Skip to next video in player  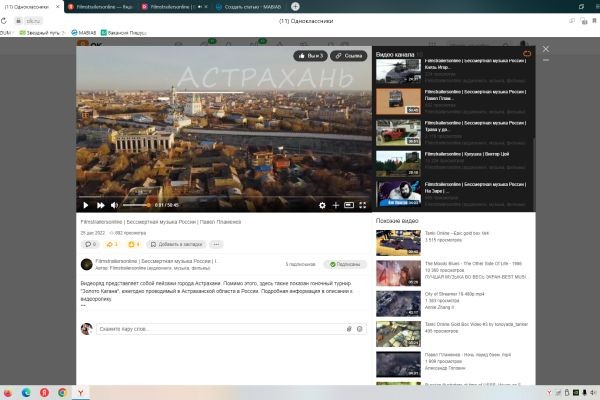(x=100, y=206)
